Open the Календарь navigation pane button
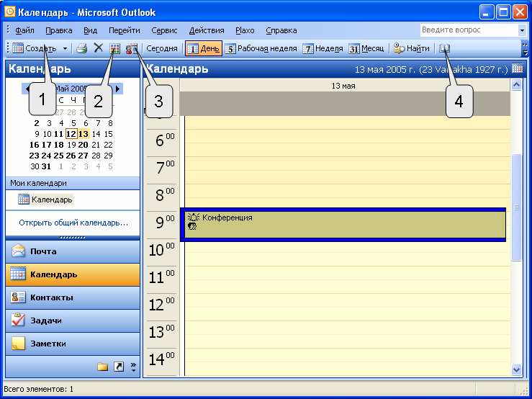532x399 pixels. [x=73, y=274]
